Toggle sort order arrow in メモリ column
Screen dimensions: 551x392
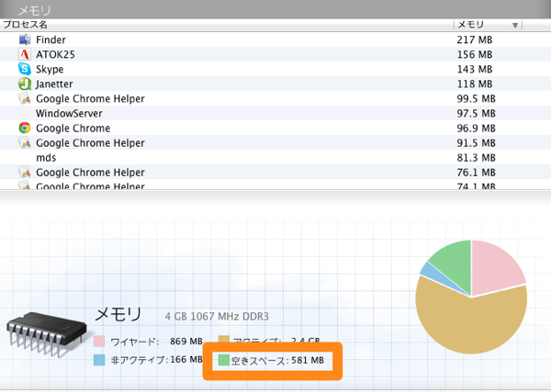tap(515, 25)
